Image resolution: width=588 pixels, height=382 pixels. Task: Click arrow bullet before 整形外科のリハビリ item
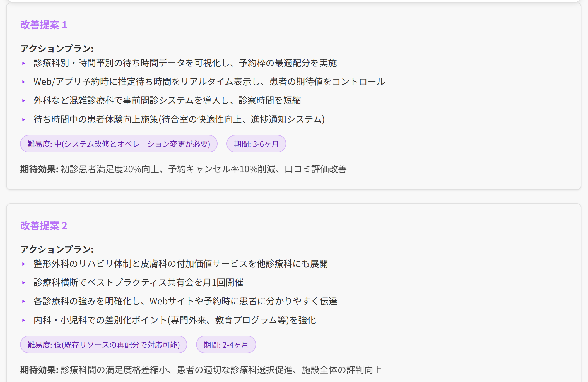(24, 264)
